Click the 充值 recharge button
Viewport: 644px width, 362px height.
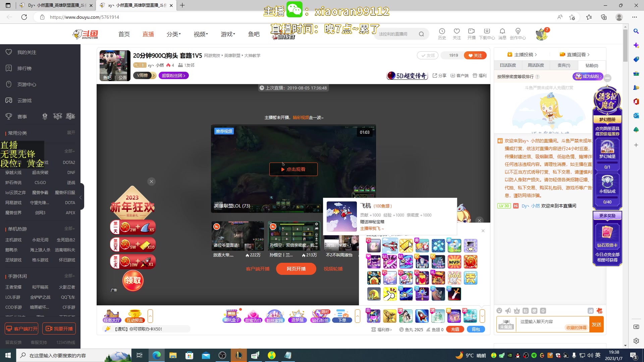pos(455,329)
